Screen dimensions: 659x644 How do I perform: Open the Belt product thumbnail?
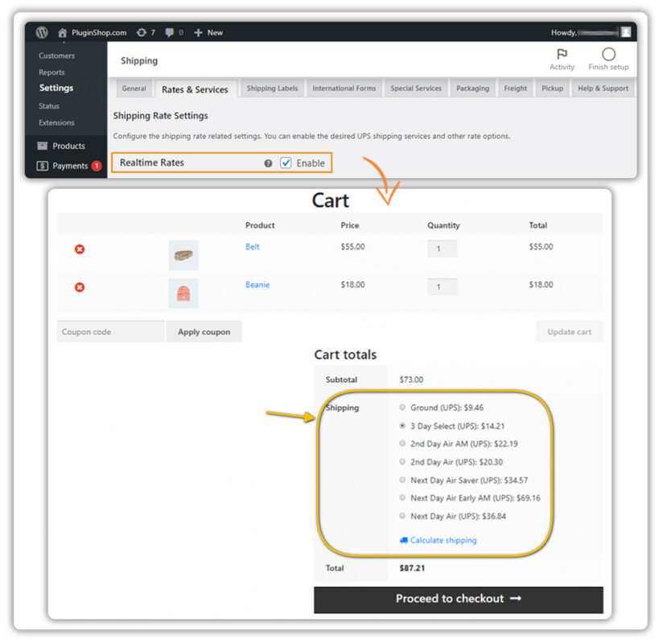click(183, 254)
